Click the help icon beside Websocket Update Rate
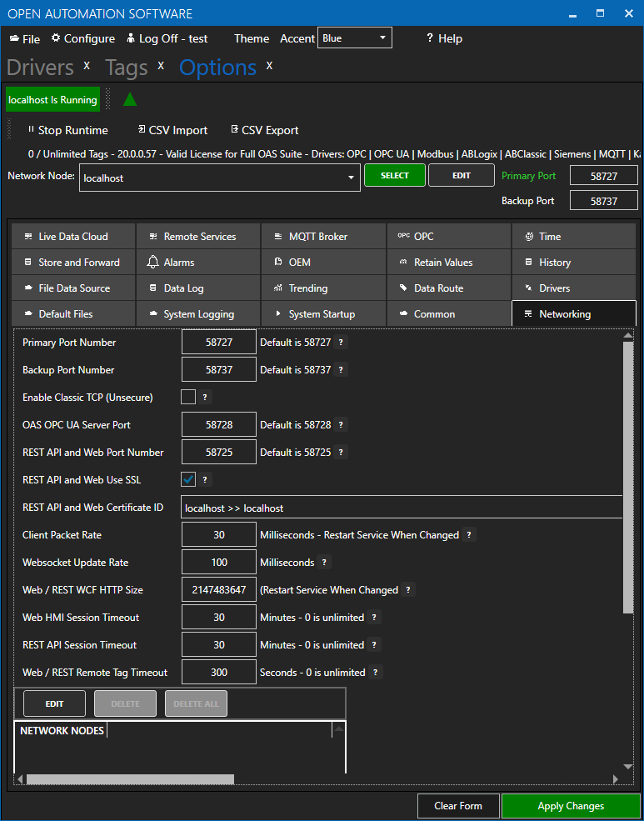644x821 pixels. pyautogui.click(x=324, y=563)
